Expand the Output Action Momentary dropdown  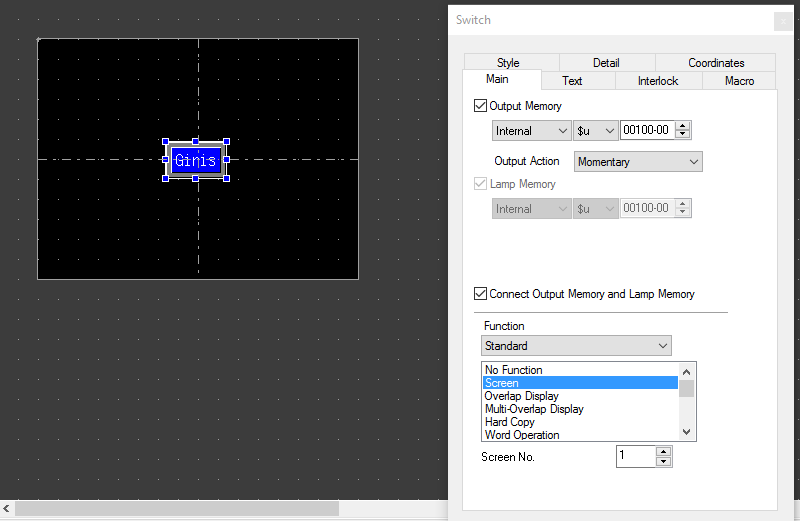click(x=639, y=162)
